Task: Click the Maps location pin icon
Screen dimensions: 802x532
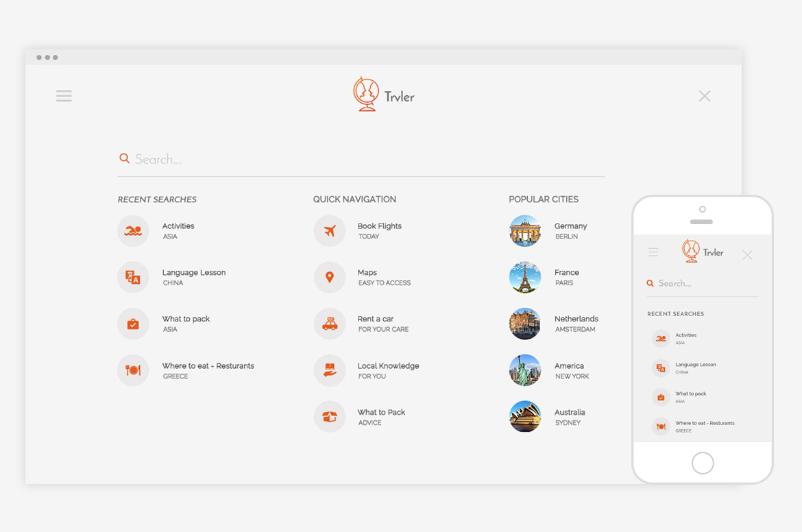Action: 330,278
